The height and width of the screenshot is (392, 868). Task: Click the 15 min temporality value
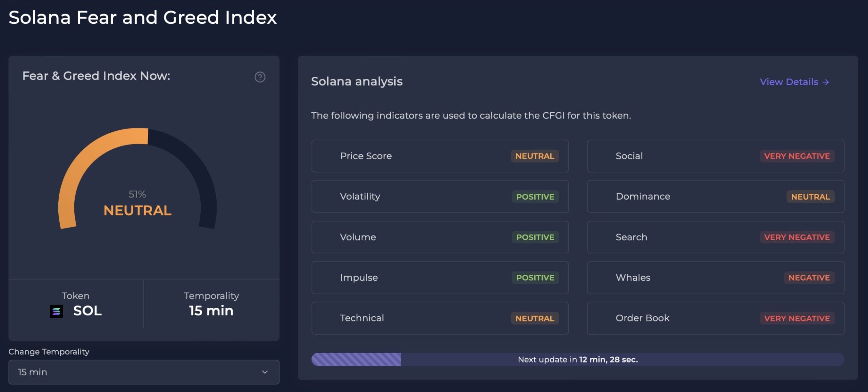click(211, 311)
